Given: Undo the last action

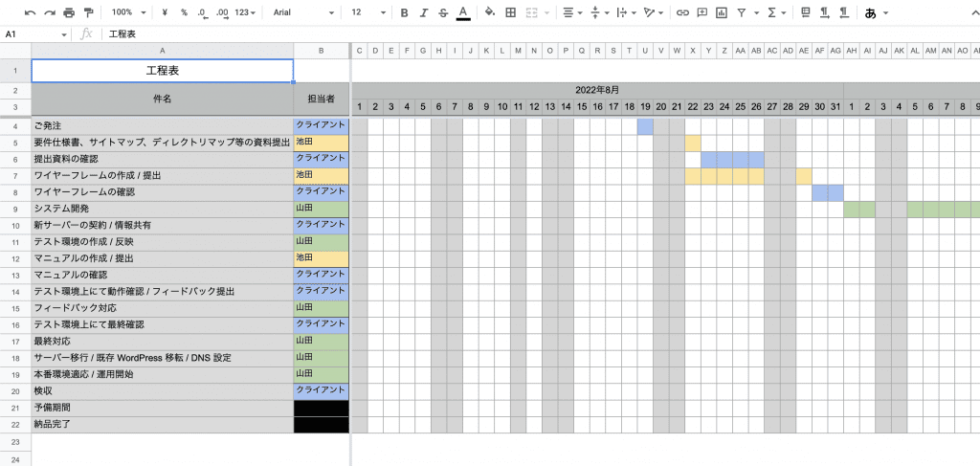Looking at the screenshot, I should tap(30, 12).
